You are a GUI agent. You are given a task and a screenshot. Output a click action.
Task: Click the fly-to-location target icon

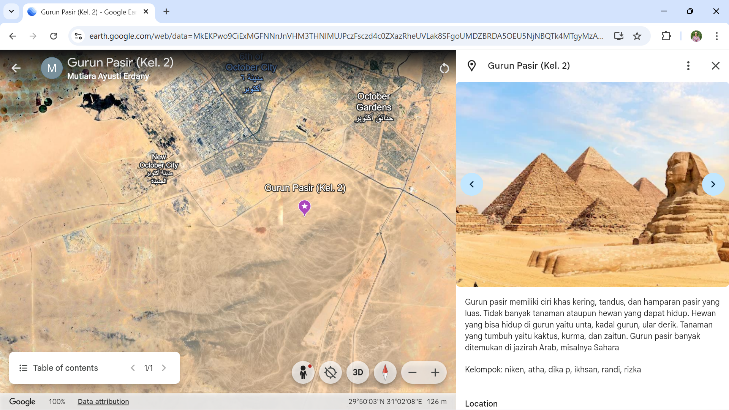pyautogui.click(x=331, y=372)
